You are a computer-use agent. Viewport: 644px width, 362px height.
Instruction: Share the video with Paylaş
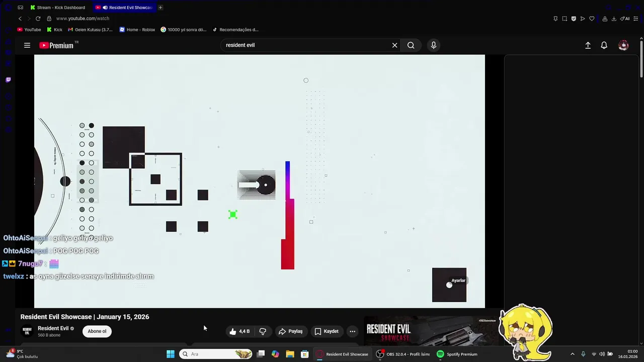tap(290, 331)
